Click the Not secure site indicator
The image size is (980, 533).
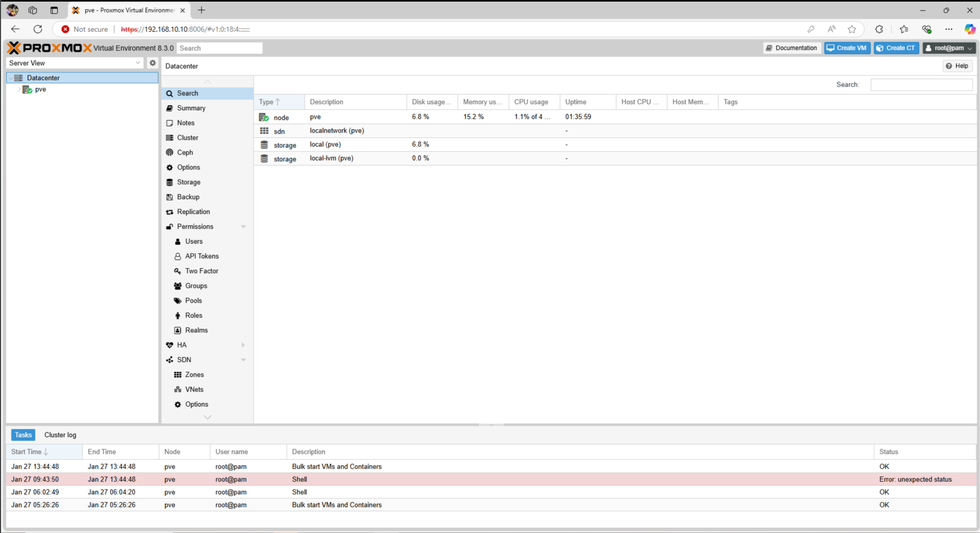[x=85, y=29]
